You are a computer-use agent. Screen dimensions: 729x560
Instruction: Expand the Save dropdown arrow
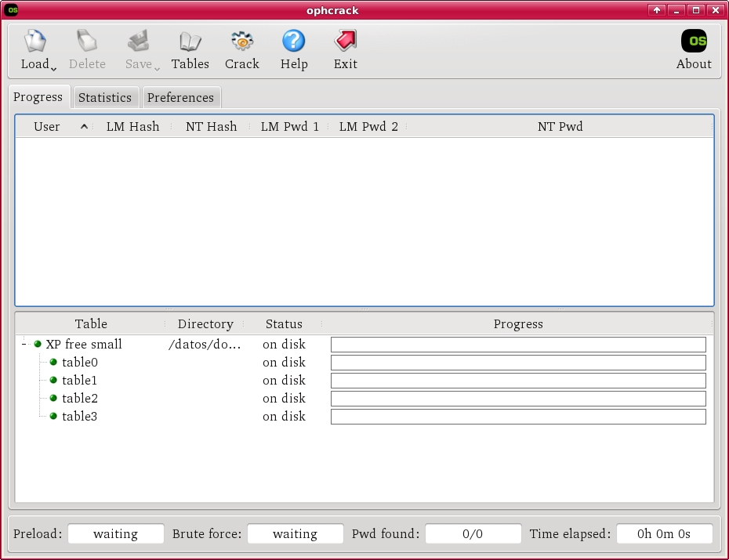click(157, 69)
